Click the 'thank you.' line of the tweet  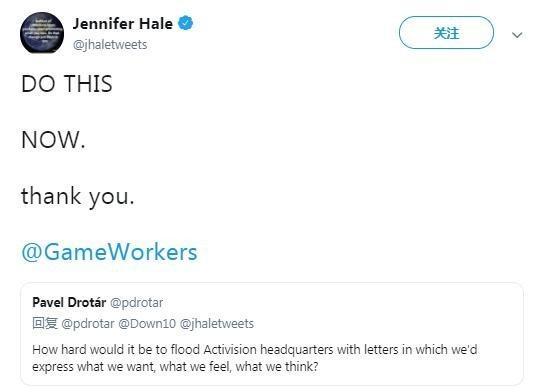click(78, 196)
